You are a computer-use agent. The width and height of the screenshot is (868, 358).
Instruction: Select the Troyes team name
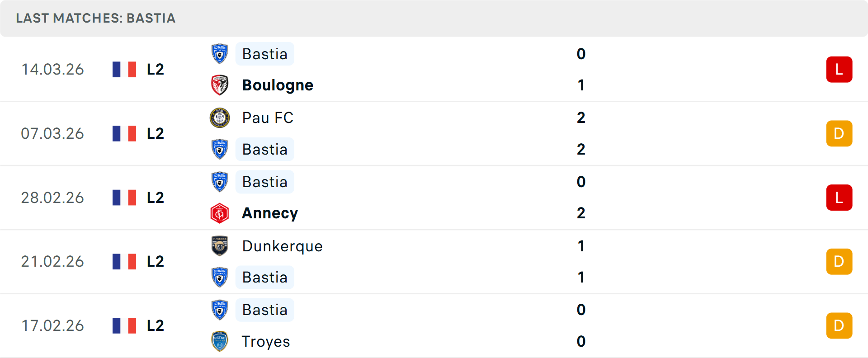point(266,342)
